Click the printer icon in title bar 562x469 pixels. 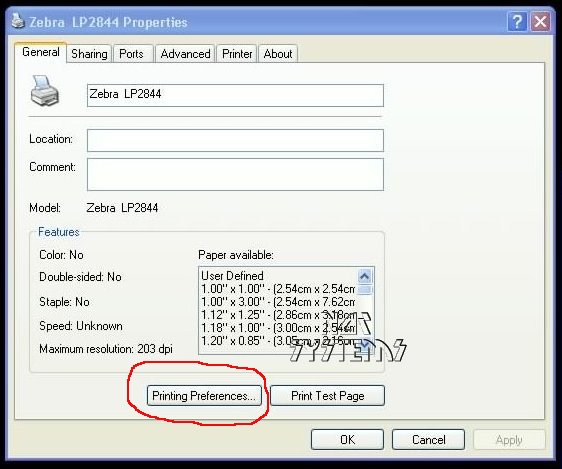[x=18, y=21]
